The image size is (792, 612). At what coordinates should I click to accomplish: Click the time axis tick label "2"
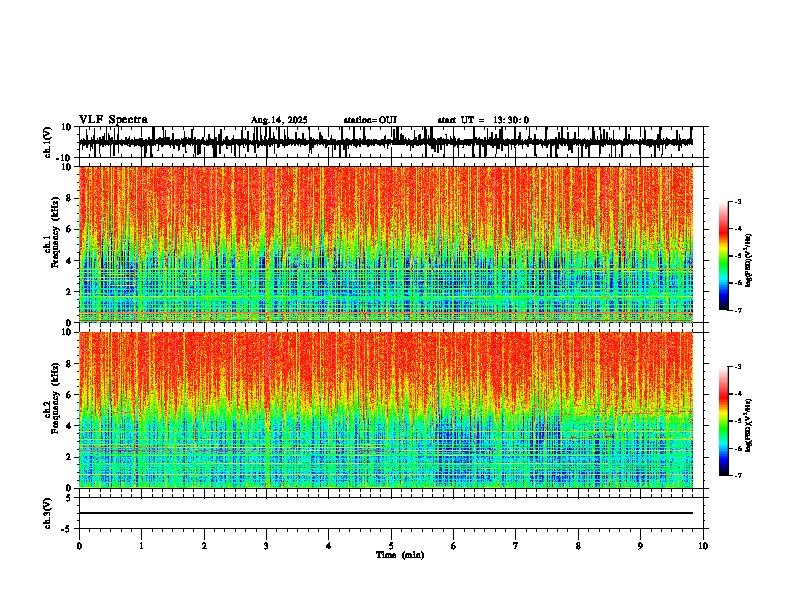pyautogui.click(x=204, y=546)
